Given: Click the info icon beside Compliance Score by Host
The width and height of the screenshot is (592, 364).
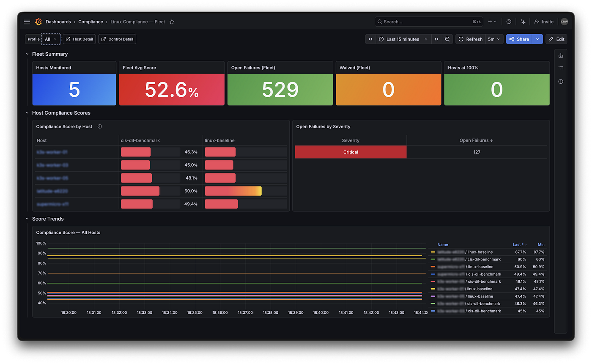Looking at the screenshot, I should pos(99,126).
